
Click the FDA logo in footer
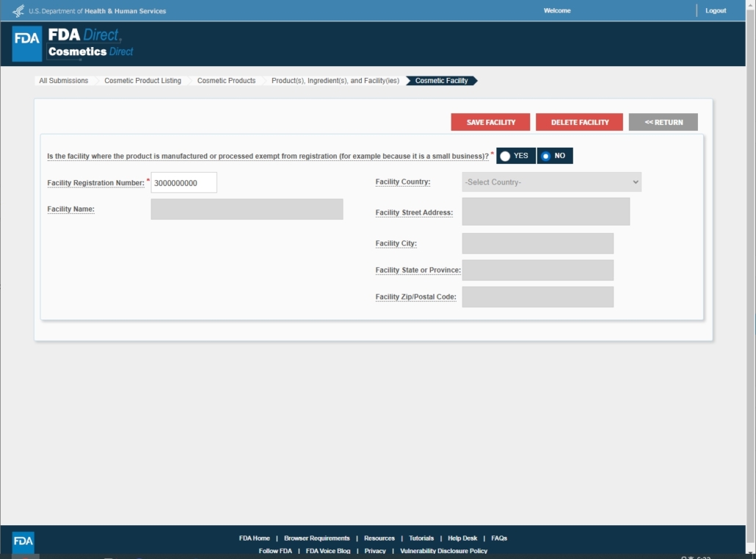[23, 542]
